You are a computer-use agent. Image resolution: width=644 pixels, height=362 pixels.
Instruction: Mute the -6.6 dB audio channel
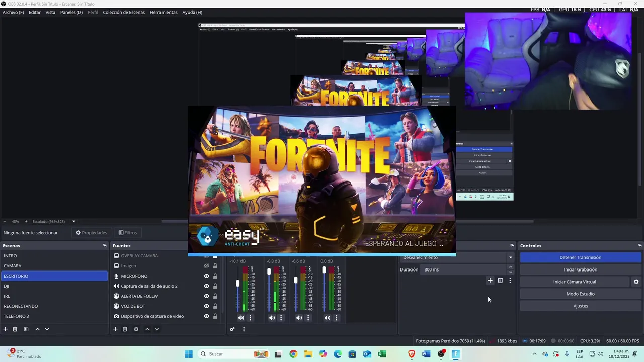[299, 318]
